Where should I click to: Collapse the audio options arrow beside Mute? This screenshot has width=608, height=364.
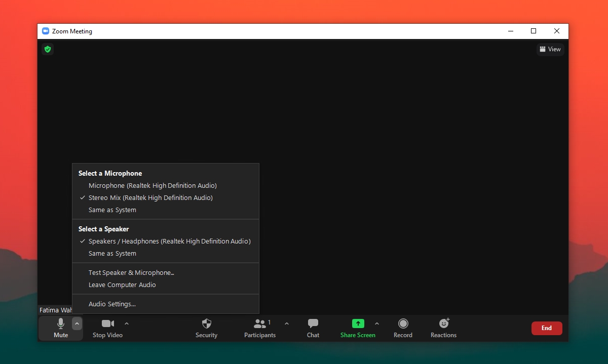coord(77,323)
